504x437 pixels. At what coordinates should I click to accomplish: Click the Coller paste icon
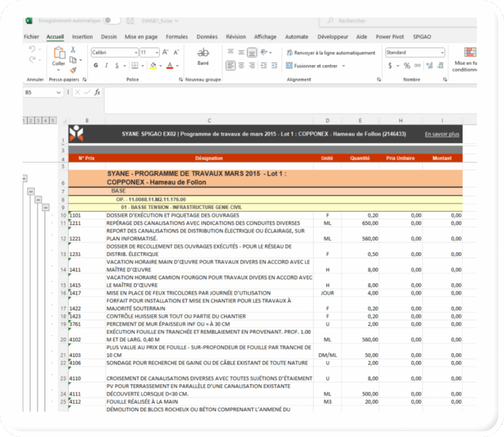(x=59, y=54)
